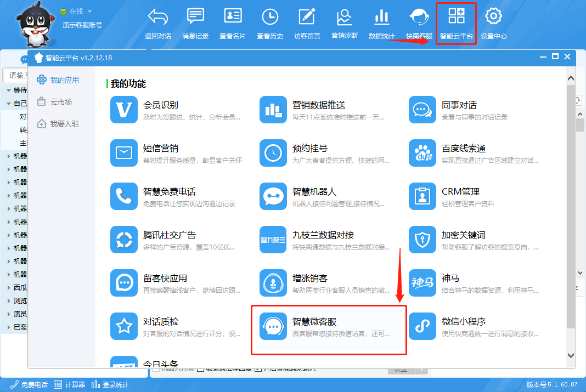Open 设置中心 gear icon
The height and width of the screenshot is (392, 586).
tap(493, 23)
